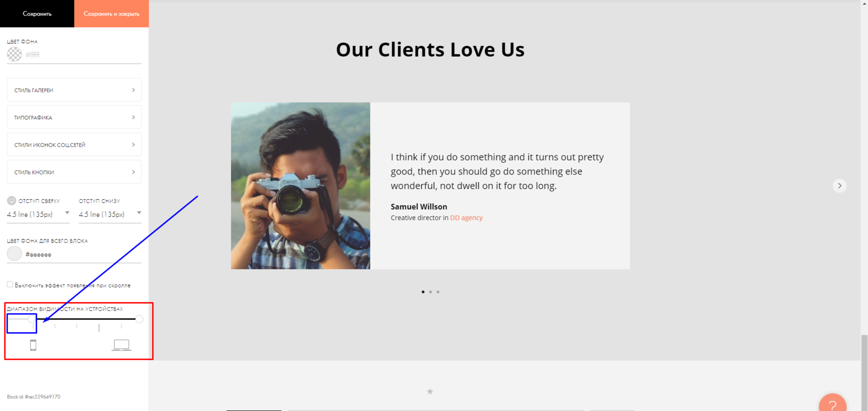Toggle the disable scroll appearance effect checkbox
The width and height of the screenshot is (868, 411).
10,284
